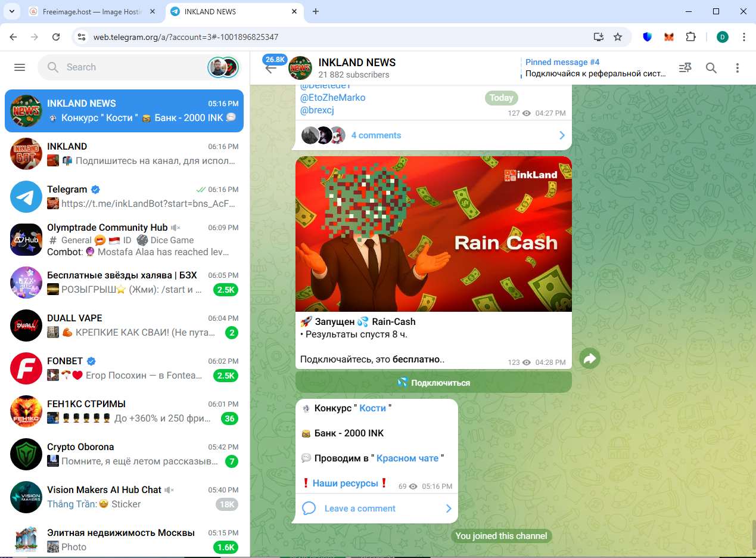The width and height of the screenshot is (756, 558).
Task: Open the Crypto Oborona chat
Action: [x=124, y=454]
